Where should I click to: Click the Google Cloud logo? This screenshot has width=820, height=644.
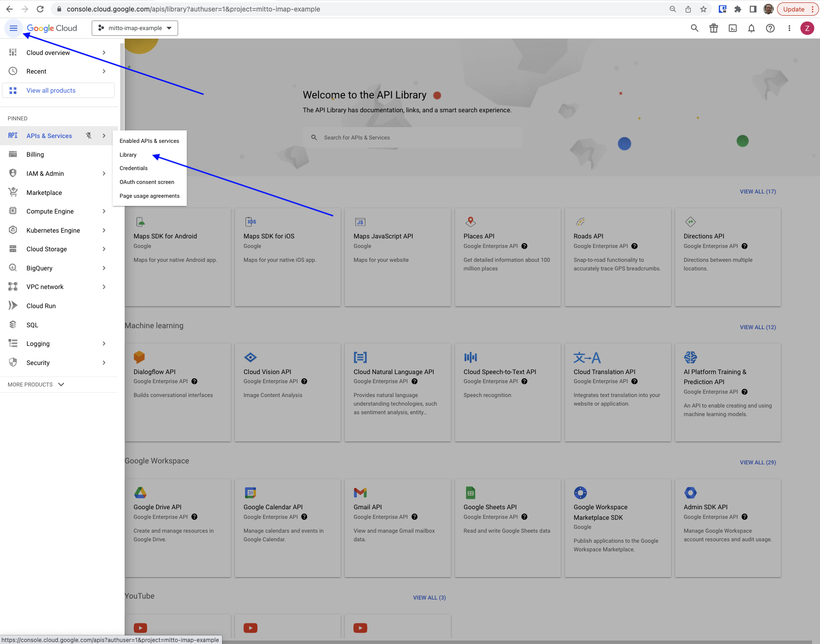pyautogui.click(x=52, y=28)
